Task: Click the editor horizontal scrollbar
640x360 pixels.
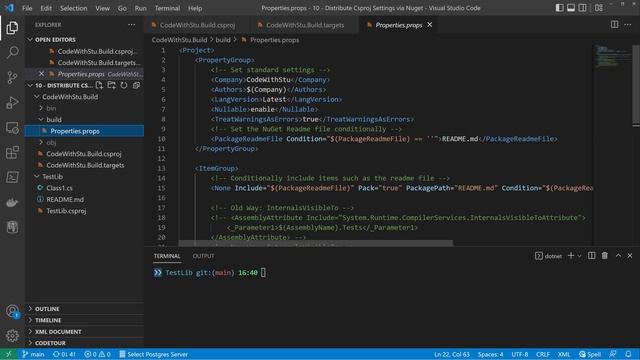Action: click(316, 243)
